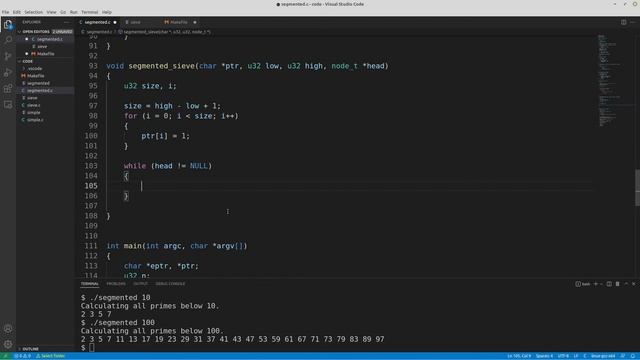Select the Terminal panel tab
The image size is (640, 360).
coord(89,284)
